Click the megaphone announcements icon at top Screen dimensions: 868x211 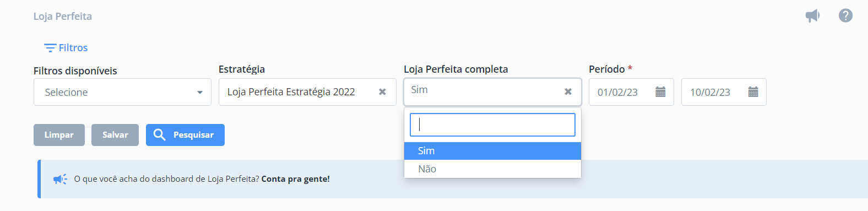click(x=812, y=15)
